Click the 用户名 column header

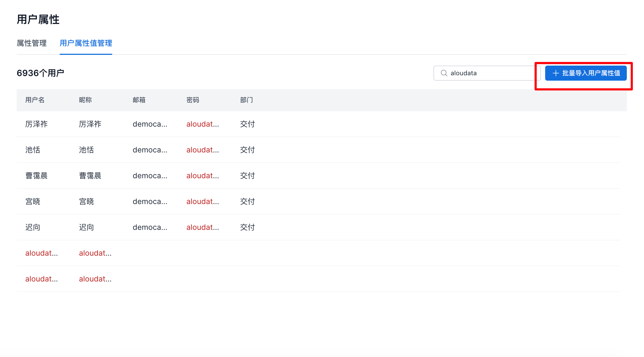click(35, 100)
